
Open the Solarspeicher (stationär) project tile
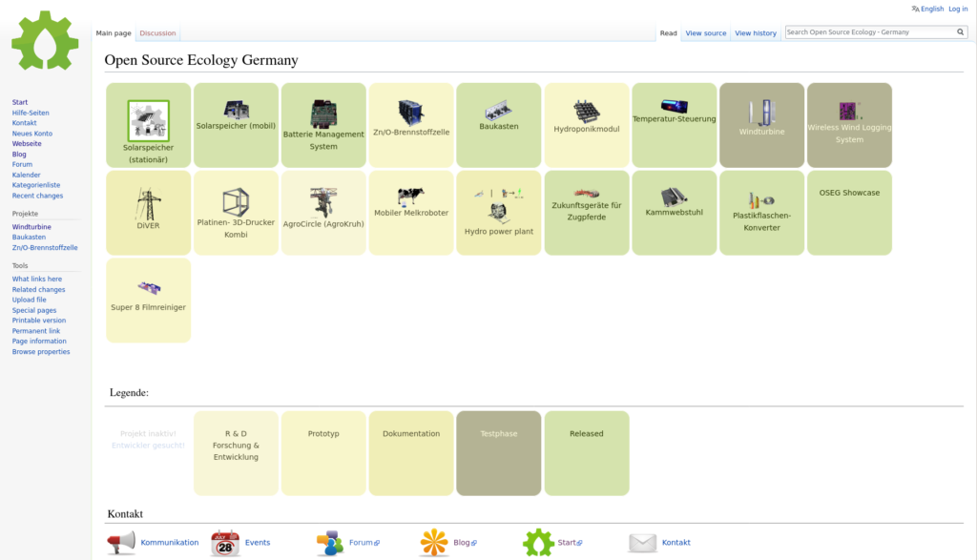point(148,124)
